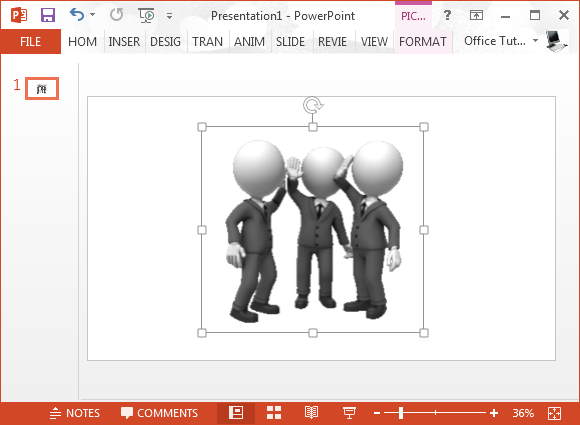Toggle the Notes pane

pyautogui.click(x=75, y=413)
